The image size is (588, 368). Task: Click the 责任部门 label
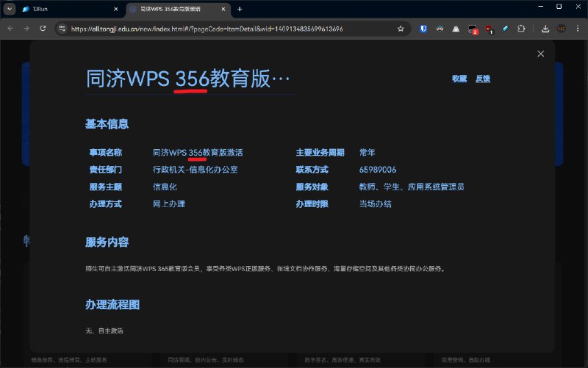[106, 170]
